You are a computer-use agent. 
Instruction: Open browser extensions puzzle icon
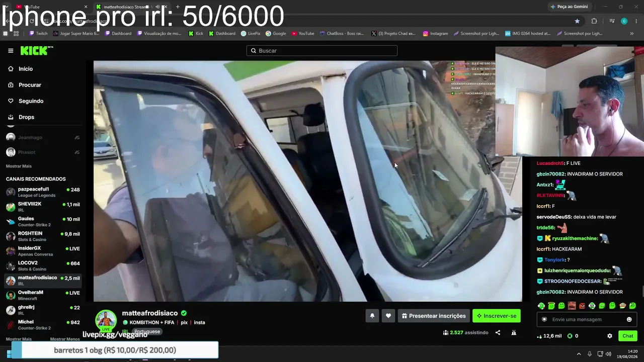coord(594,21)
